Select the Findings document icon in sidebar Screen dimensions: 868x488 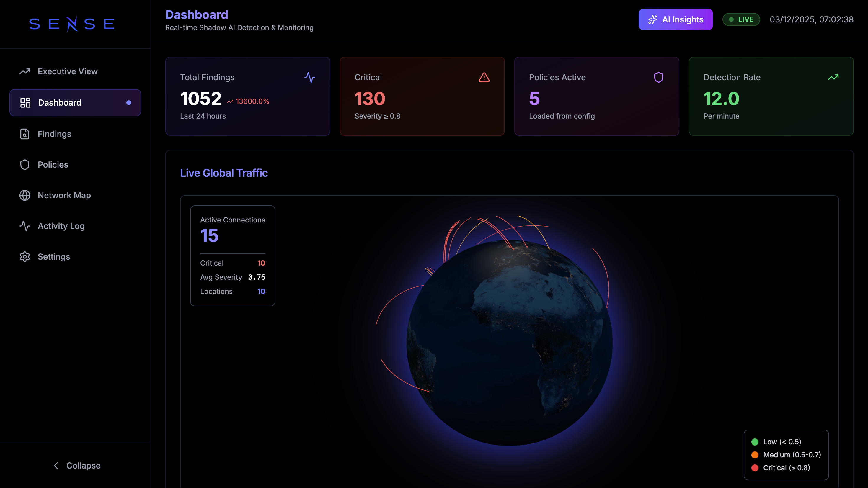[x=25, y=134]
